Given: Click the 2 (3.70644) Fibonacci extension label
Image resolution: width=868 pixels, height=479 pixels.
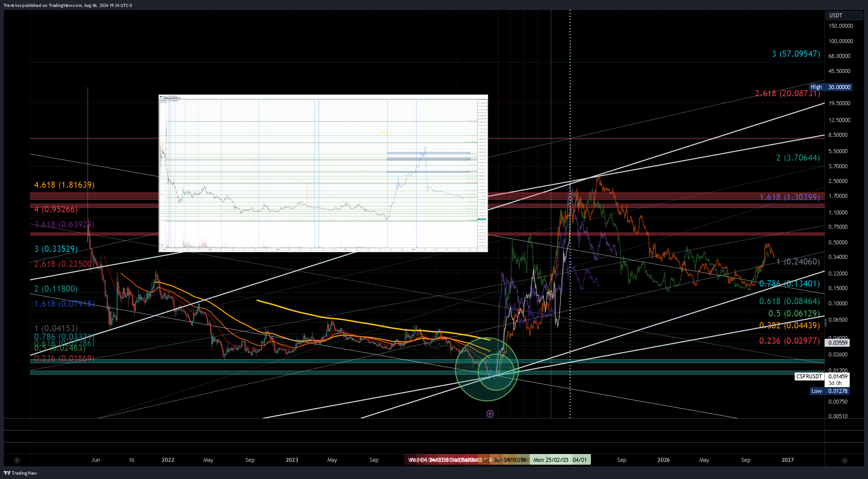Looking at the screenshot, I should coord(798,158).
